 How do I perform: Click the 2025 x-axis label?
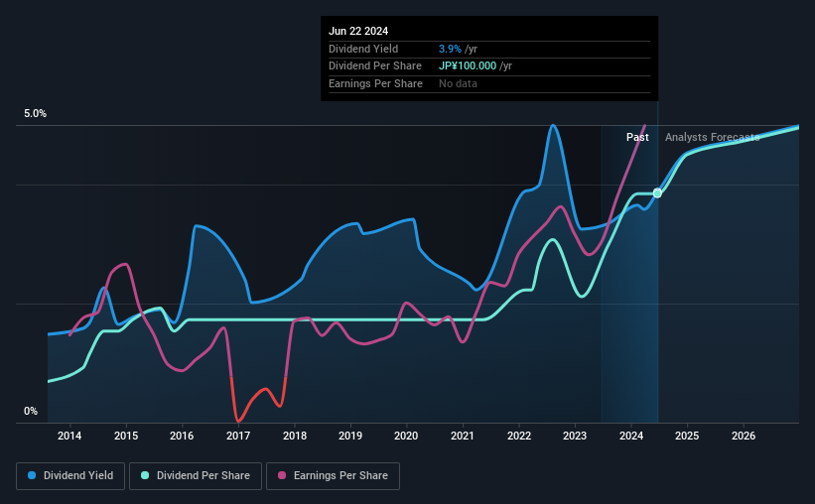[687, 436]
